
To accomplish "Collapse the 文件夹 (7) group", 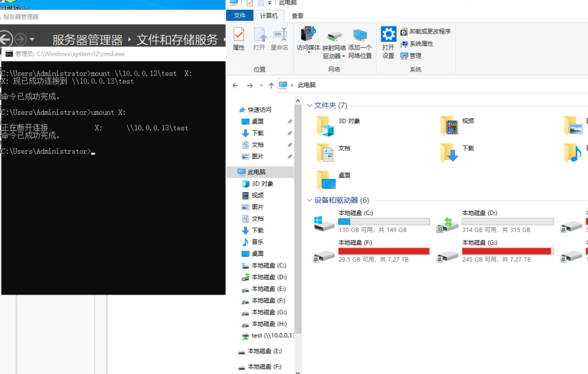I will pos(310,106).
